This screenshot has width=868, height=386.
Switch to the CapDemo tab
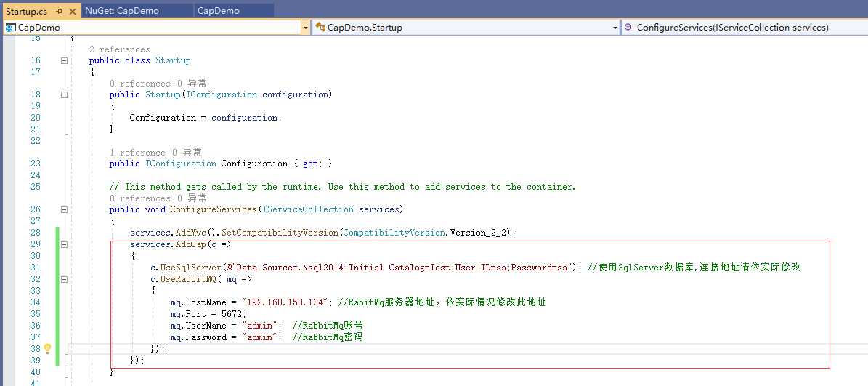click(218, 10)
